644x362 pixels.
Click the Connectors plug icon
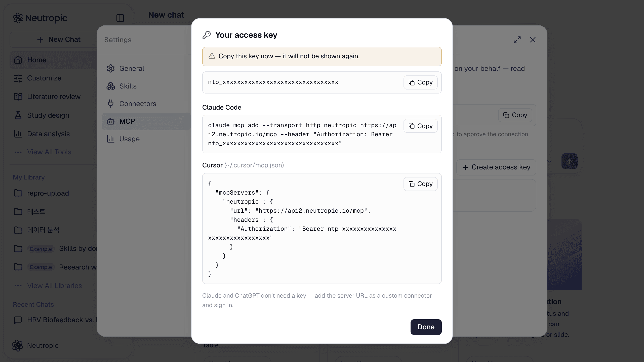point(111,104)
